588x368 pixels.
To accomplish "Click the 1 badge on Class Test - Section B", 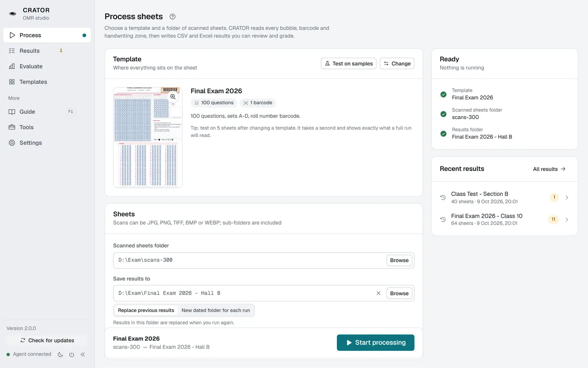I will [x=554, y=197].
